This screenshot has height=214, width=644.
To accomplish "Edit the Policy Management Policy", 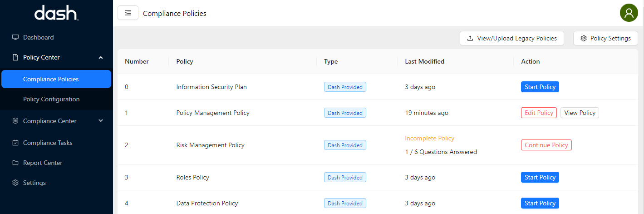I will tap(539, 113).
